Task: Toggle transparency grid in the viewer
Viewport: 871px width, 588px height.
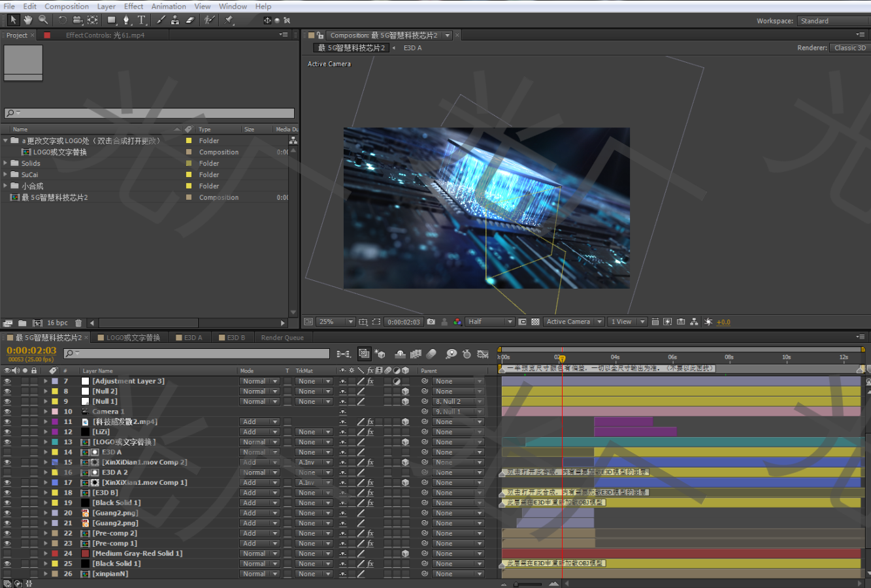Action: point(534,321)
